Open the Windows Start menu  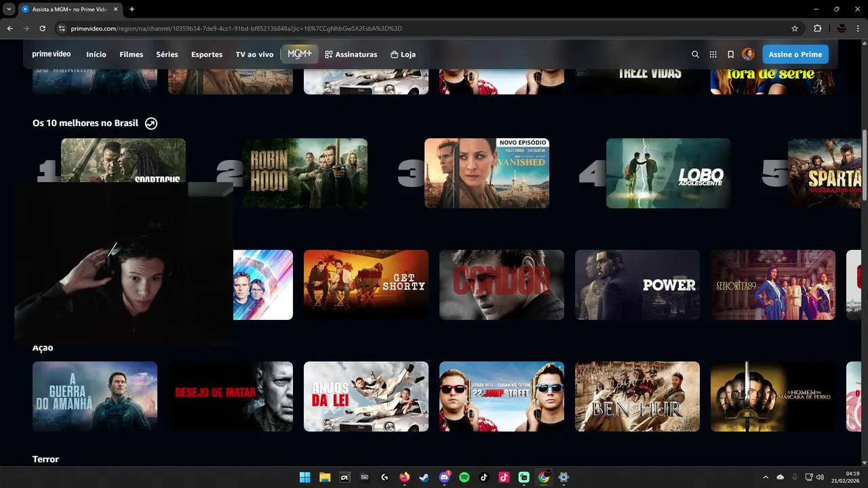tap(305, 477)
